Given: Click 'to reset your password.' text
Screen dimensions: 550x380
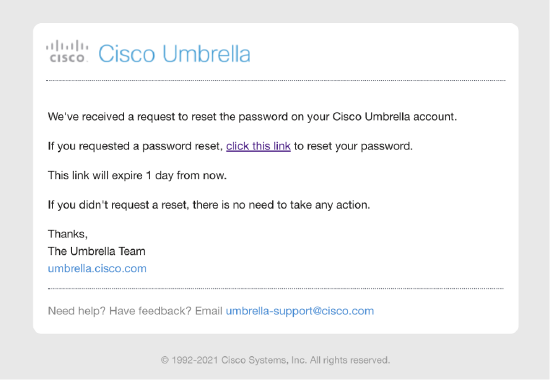Looking at the screenshot, I should click(x=353, y=146).
